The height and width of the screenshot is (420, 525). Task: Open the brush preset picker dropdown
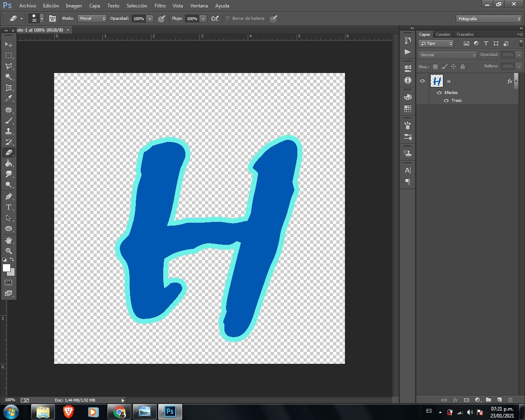42,18
